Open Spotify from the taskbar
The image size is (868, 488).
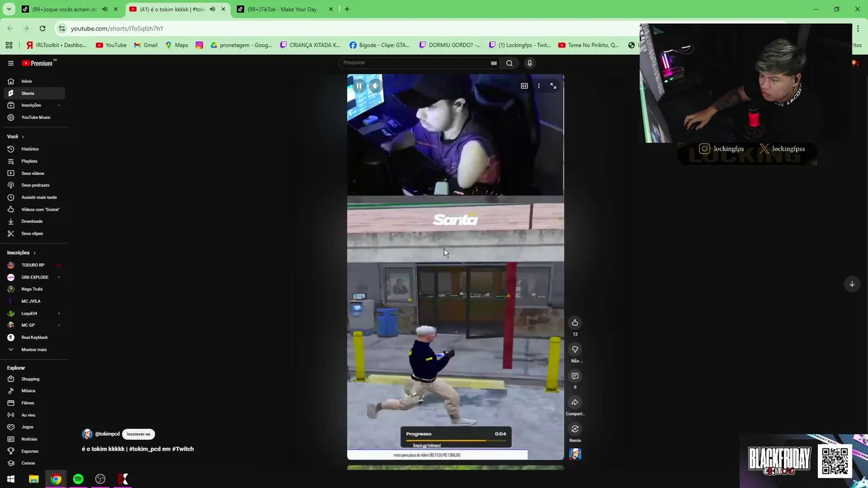click(78, 479)
